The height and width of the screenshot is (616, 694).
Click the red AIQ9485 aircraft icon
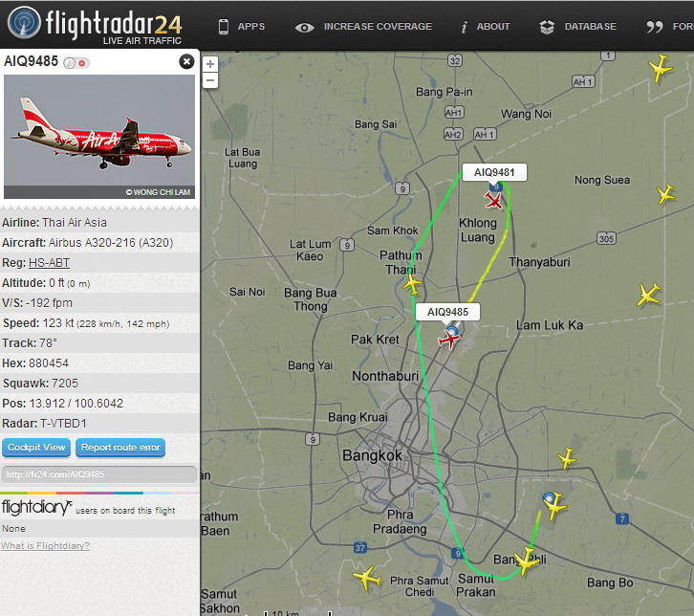pyautogui.click(x=448, y=340)
